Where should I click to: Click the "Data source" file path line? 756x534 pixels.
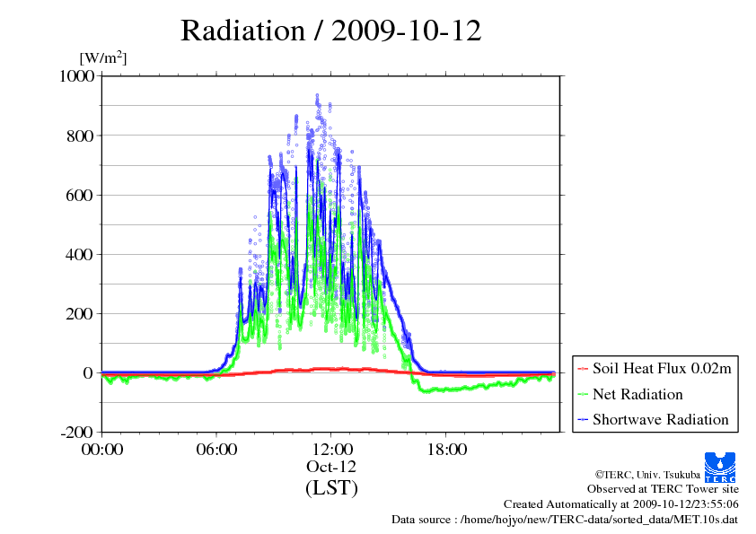click(565, 520)
